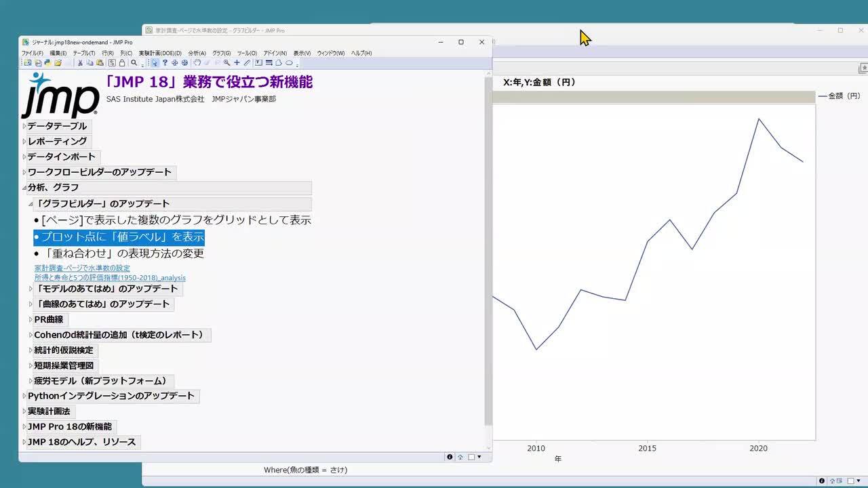Collapse the 分析、グラフ outline section
The width and height of the screenshot is (868, 488).
coord(24,188)
